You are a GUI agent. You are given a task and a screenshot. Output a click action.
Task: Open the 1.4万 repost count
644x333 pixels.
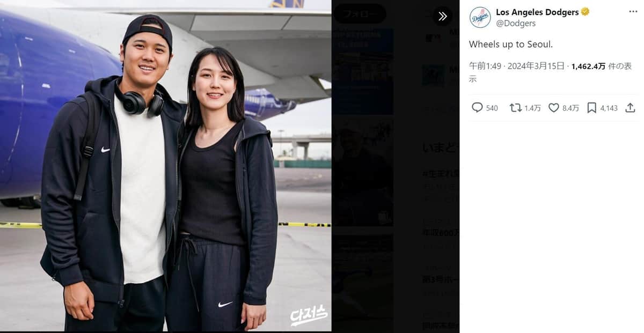point(532,108)
